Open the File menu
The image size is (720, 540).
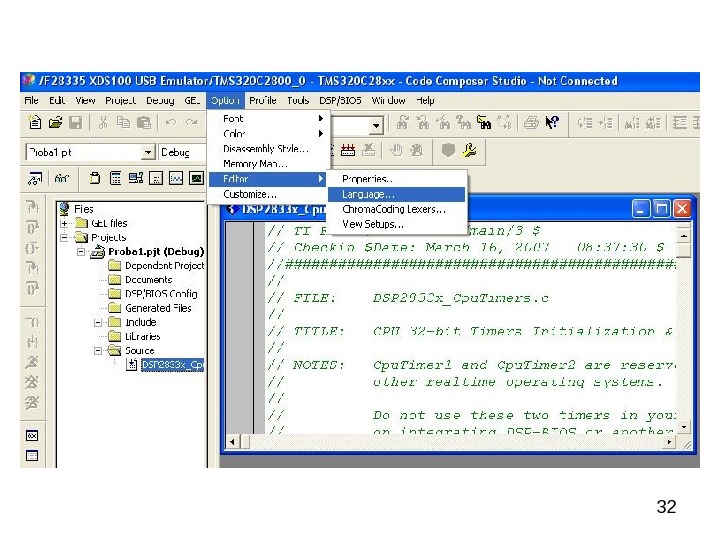pyautogui.click(x=31, y=101)
